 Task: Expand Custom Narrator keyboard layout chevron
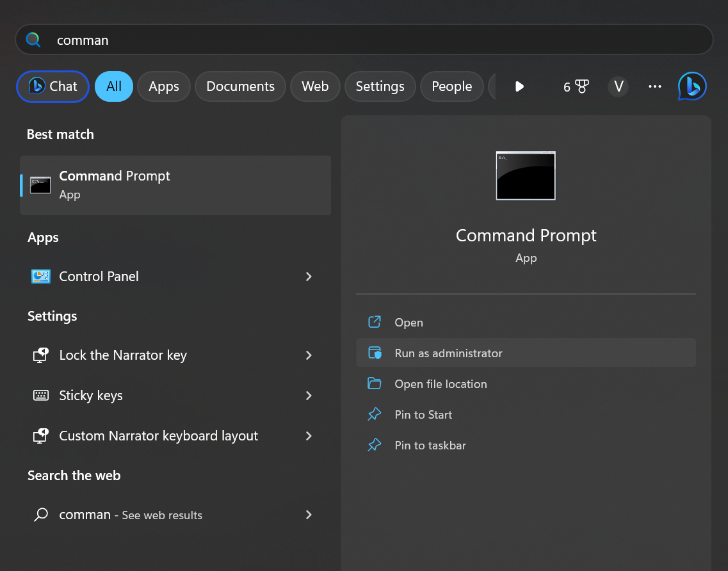(x=309, y=436)
